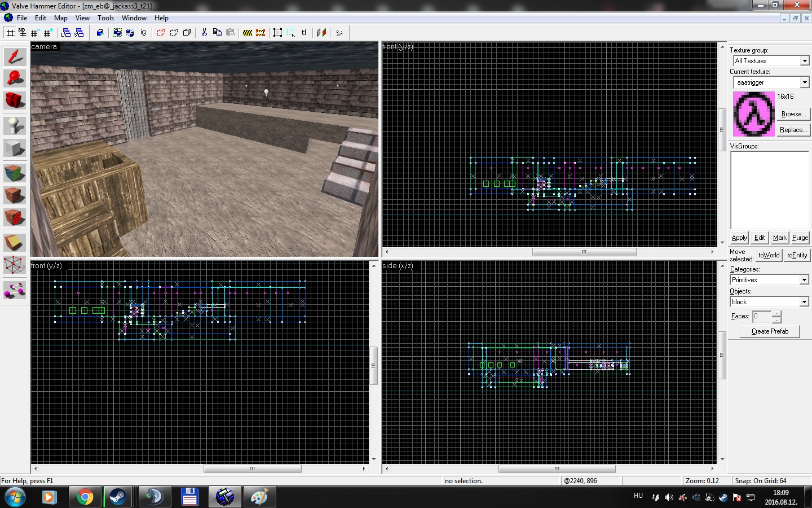Open the File menu
Image resolution: width=812 pixels, height=508 pixels.
(x=22, y=18)
